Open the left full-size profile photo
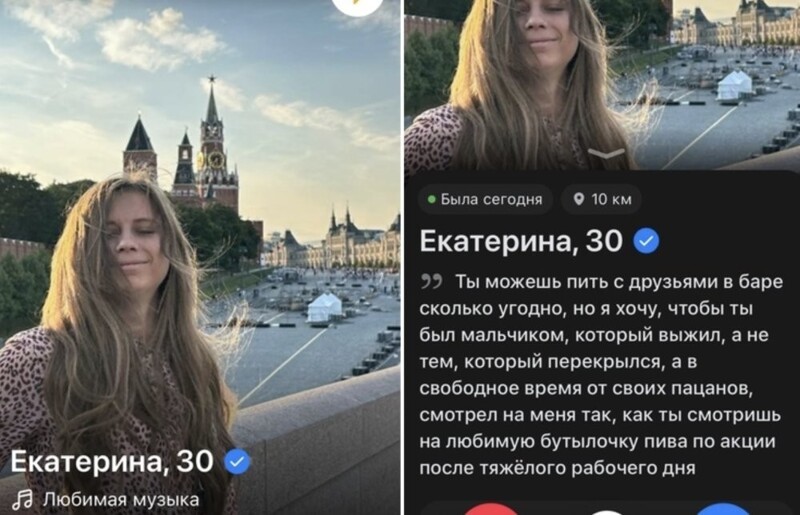 200,257
